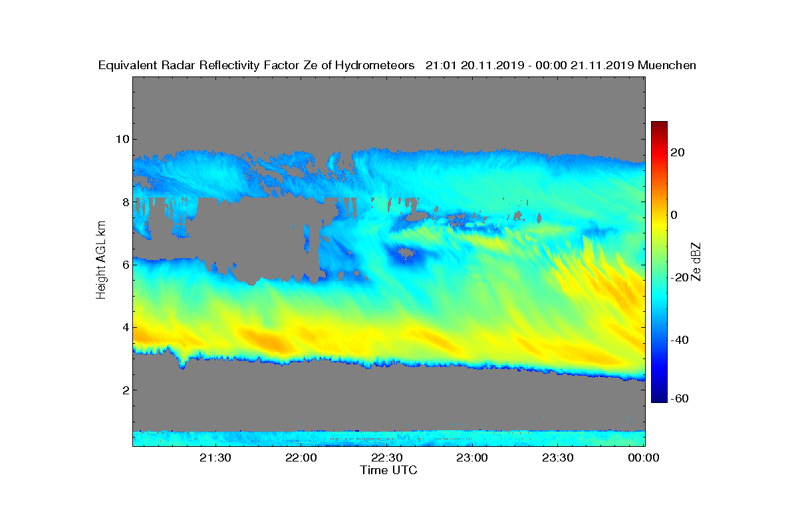798x532 pixels.
Task: Click the 23:00 time axis label
Action: coord(473,458)
